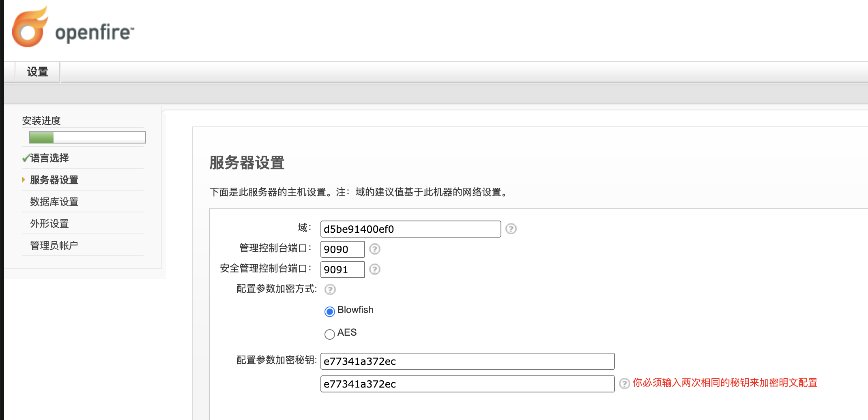Click the 安全管理控制台端口 input field
Viewport: 868px width, 420px height.
pos(342,270)
